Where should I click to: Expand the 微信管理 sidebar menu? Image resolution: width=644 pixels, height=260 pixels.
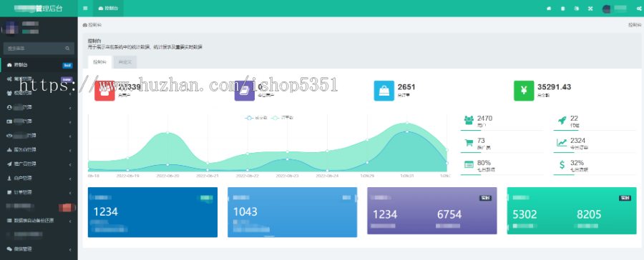coord(39,249)
